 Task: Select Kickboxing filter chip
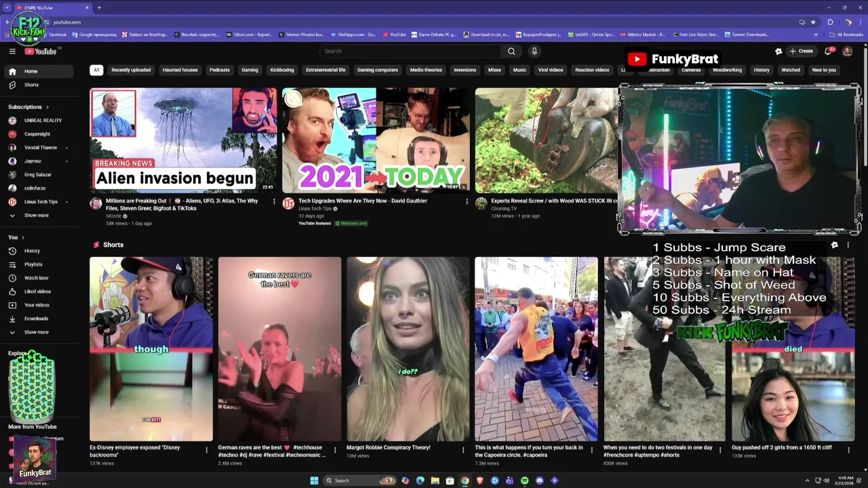point(282,70)
